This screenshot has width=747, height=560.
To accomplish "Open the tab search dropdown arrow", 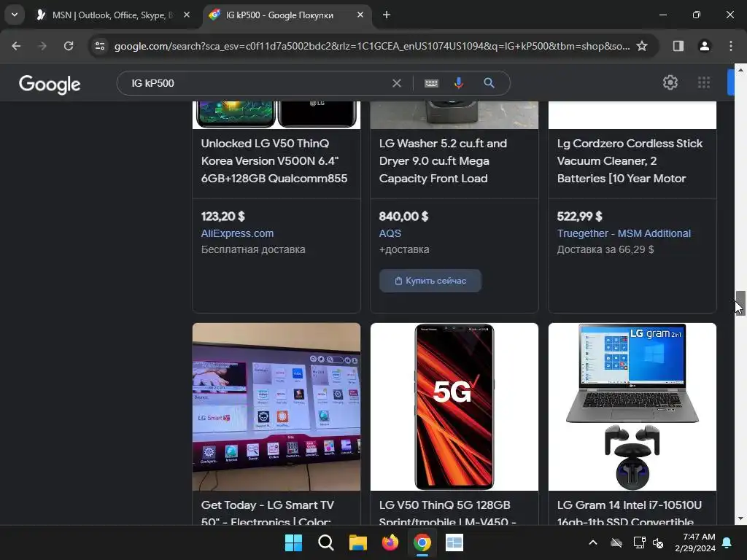I will tap(15, 15).
